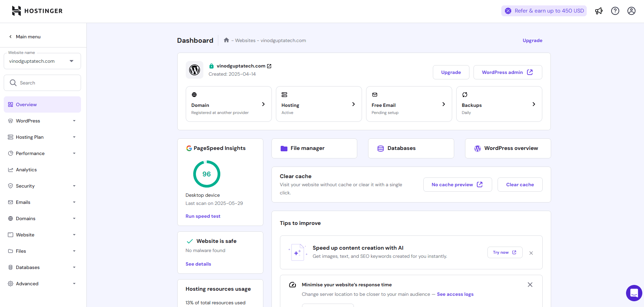644x307 pixels.
Task: Expand the Security sidebar section
Action: click(42, 186)
